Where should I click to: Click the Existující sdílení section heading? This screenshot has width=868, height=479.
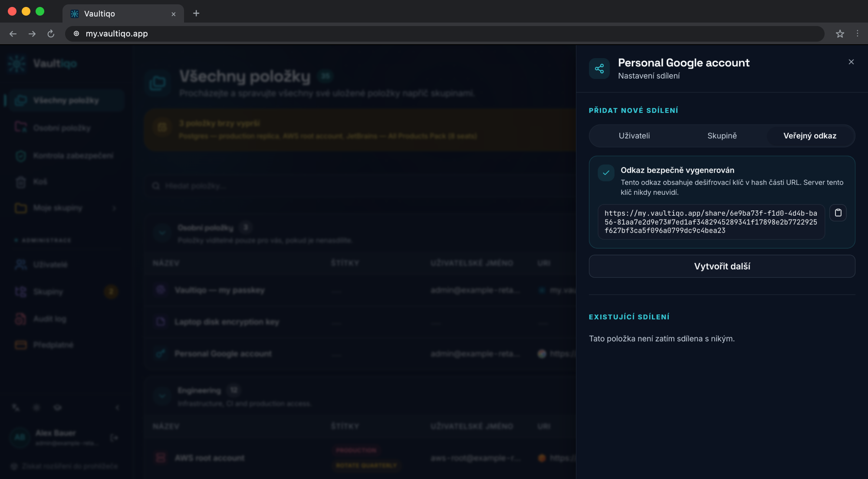(629, 317)
